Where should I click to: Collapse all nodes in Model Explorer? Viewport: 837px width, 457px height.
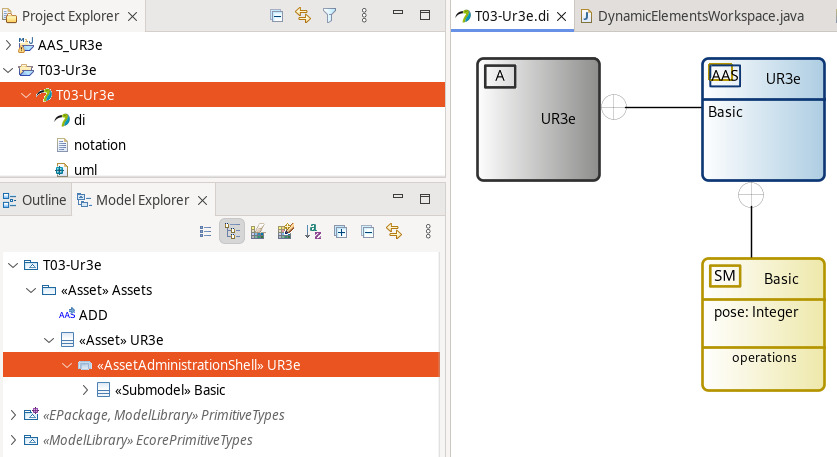[x=368, y=231]
